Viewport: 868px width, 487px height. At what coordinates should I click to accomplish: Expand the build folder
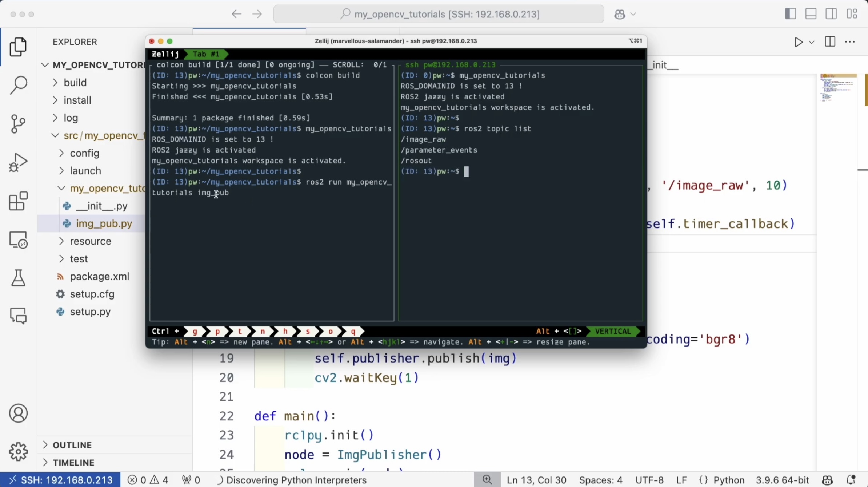[75, 83]
